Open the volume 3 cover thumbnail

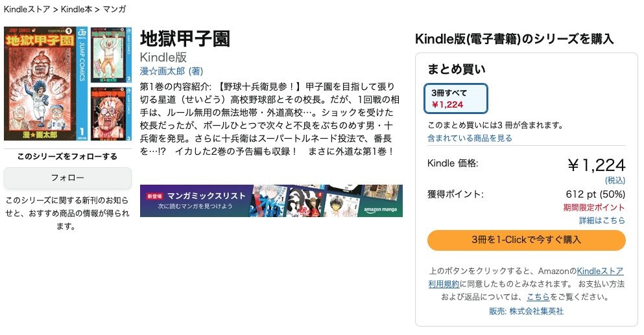(x=111, y=112)
